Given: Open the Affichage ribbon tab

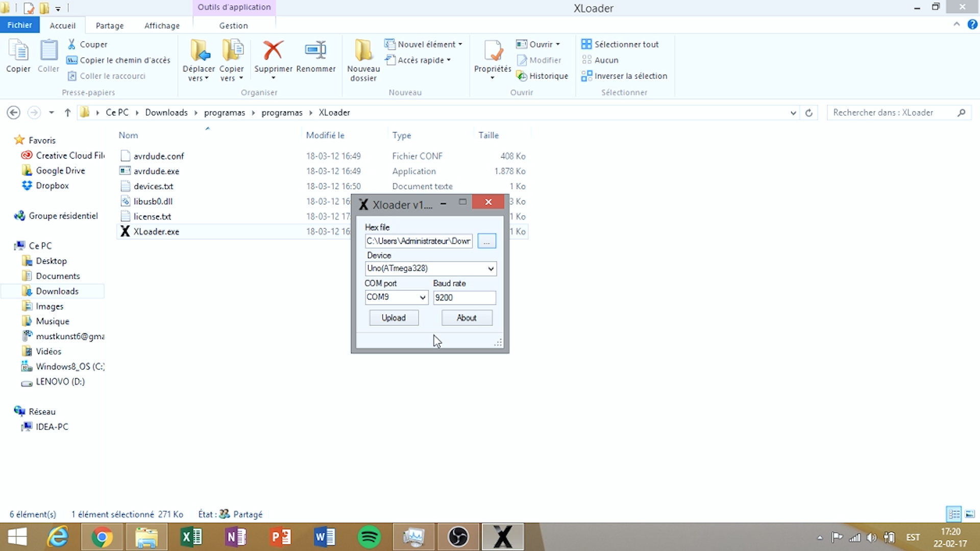Looking at the screenshot, I should click(x=161, y=26).
